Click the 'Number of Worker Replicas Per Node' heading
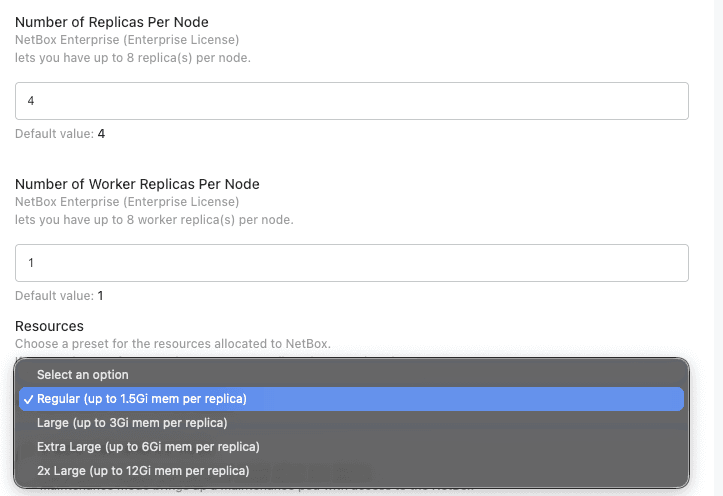Viewport: 723px width, 496px height. 137,184
